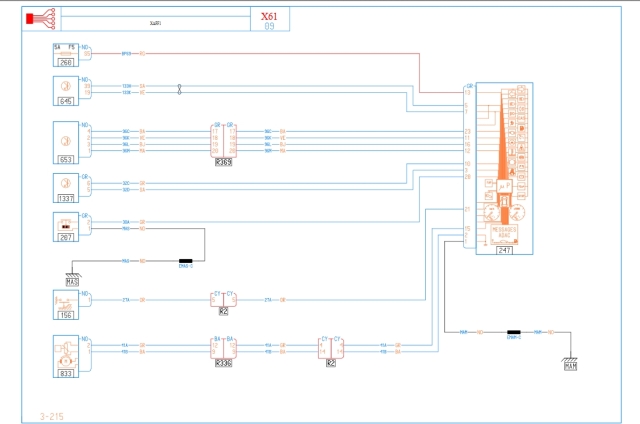The image size is (640, 424).
Task: Click the MAM ground symbol
Action: 570,364
